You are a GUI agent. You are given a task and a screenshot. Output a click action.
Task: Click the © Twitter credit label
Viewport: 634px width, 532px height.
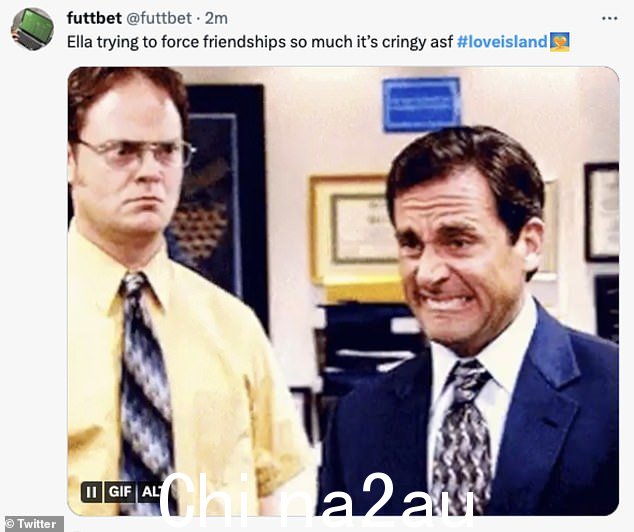tap(32, 524)
